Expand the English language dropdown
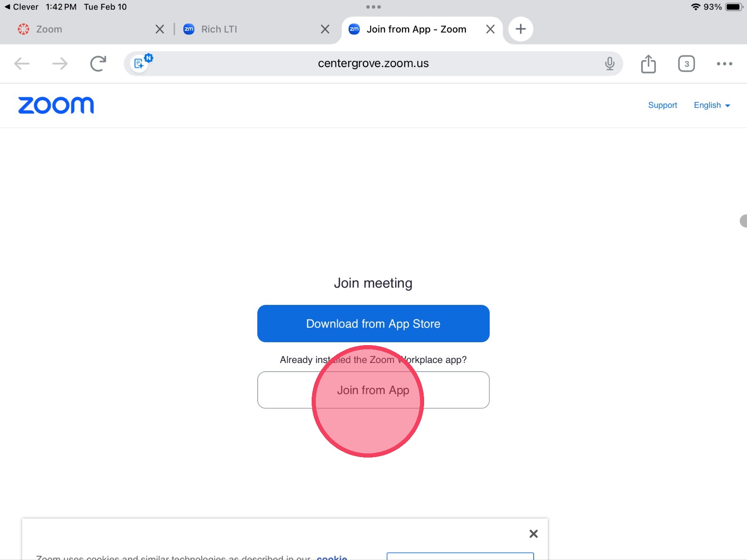The width and height of the screenshot is (747, 560). coord(712,105)
